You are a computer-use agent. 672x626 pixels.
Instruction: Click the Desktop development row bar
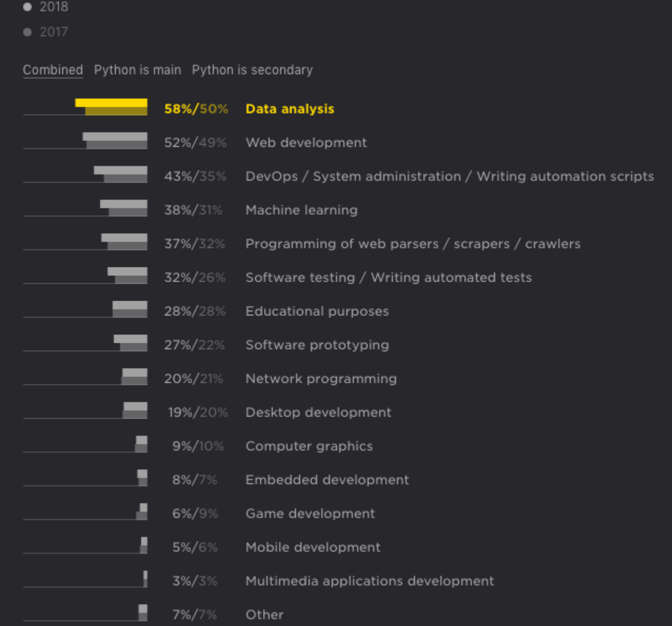tap(135, 410)
